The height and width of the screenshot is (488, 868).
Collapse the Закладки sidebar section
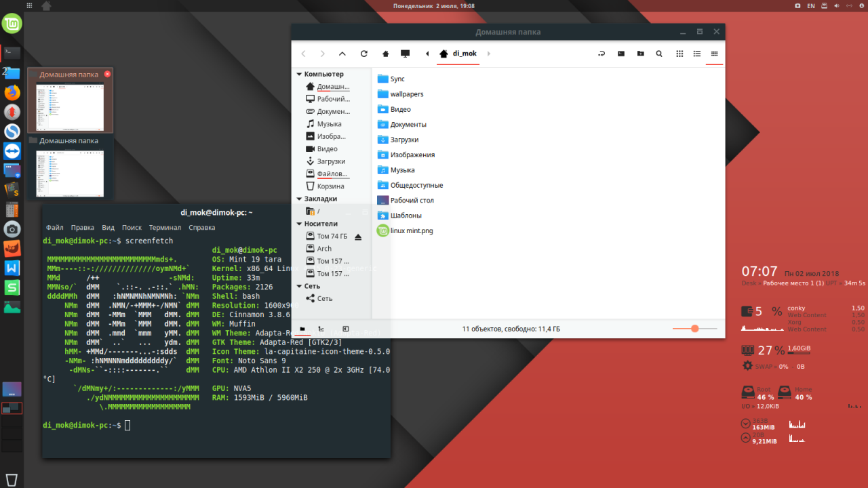pos(298,199)
